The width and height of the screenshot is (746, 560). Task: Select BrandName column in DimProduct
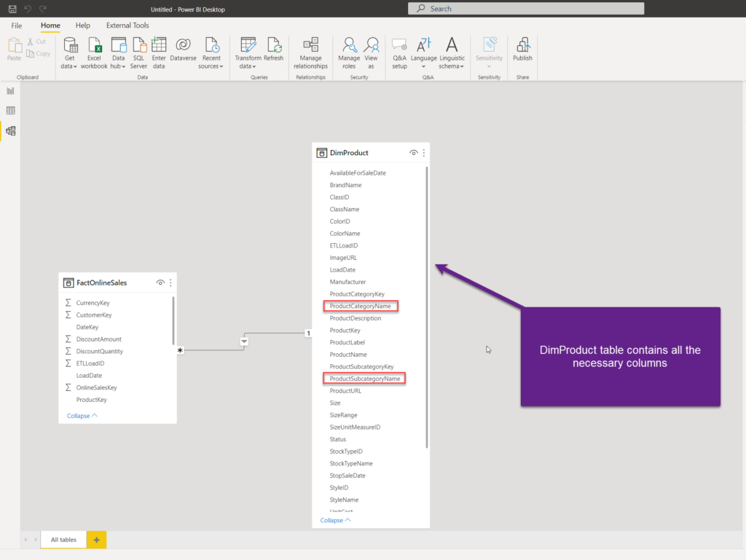coord(345,185)
